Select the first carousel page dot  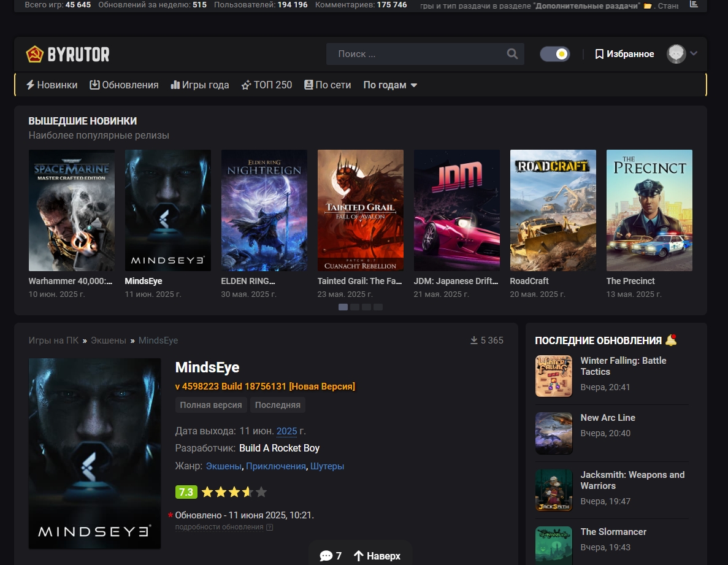tap(343, 307)
